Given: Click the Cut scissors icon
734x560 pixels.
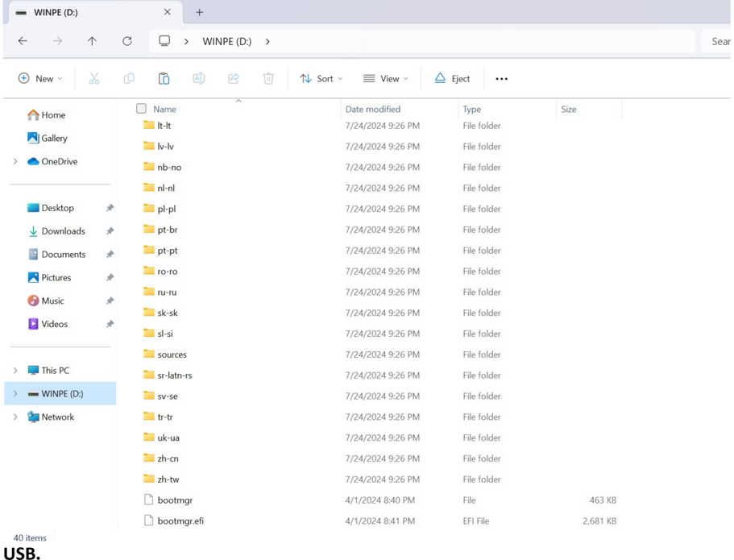Looking at the screenshot, I should [x=94, y=79].
